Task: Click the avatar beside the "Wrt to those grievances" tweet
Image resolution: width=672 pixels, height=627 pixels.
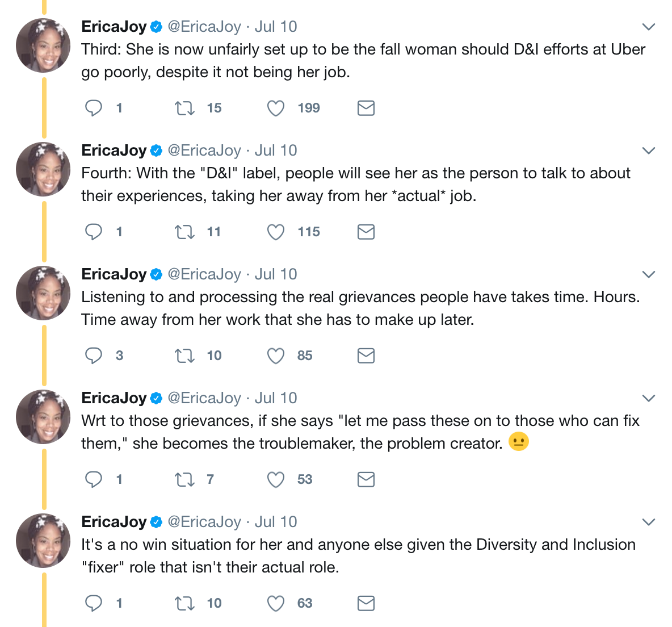Action: 43,417
